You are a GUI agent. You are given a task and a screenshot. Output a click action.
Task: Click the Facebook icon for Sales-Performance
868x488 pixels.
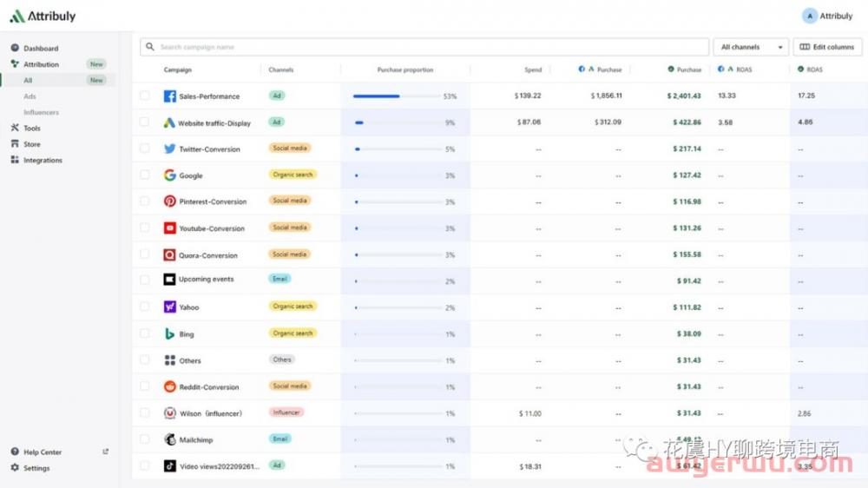tap(170, 96)
